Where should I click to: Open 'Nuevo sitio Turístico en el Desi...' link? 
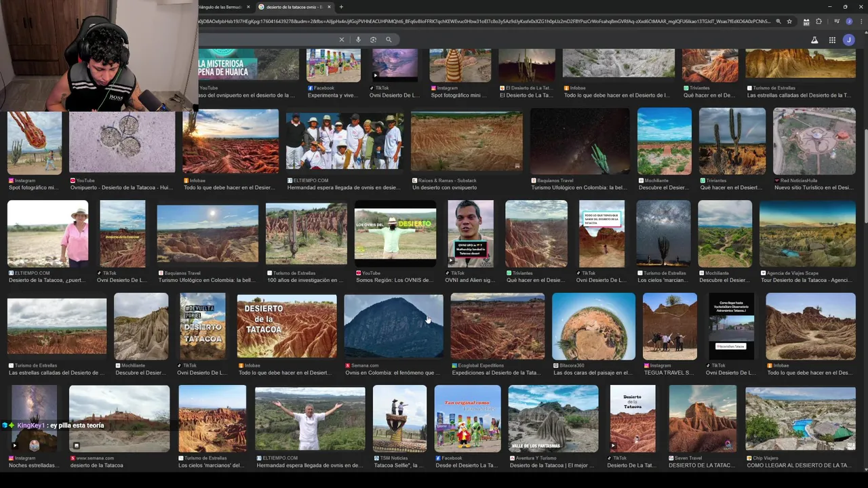coord(814,188)
